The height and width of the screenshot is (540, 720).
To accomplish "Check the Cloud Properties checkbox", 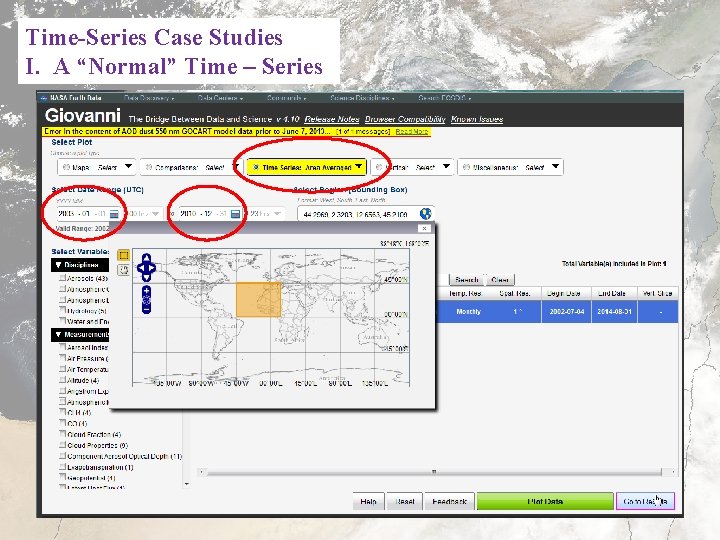I will [62, 444].
